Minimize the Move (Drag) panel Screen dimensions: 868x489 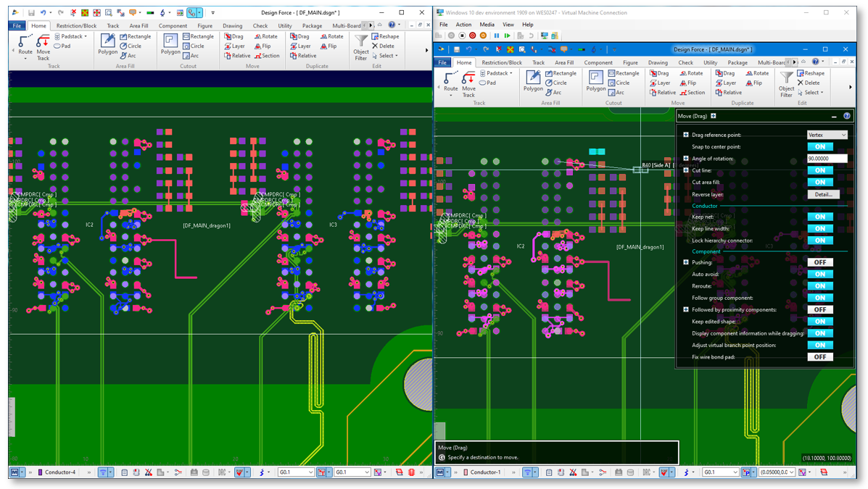coord(834,116)
